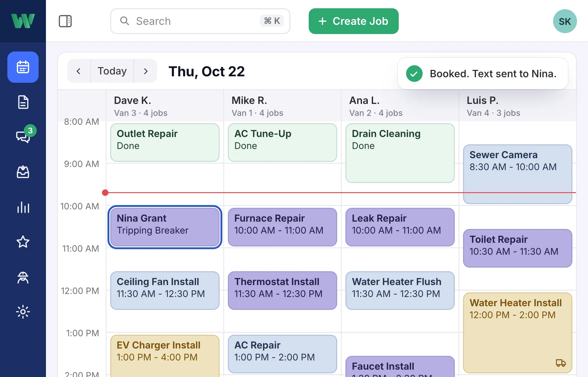Open the documents page icon

pyautogui.click(x=23, y=102)
